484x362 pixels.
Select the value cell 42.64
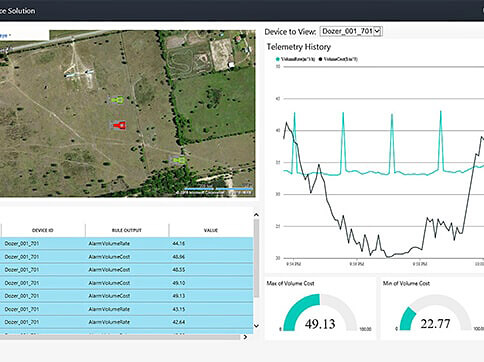pyautogui.click(x=179, y=322)
